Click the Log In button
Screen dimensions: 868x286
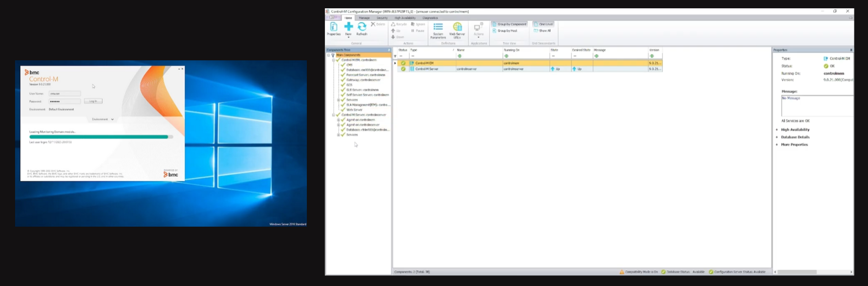click(x=93, y=101)
